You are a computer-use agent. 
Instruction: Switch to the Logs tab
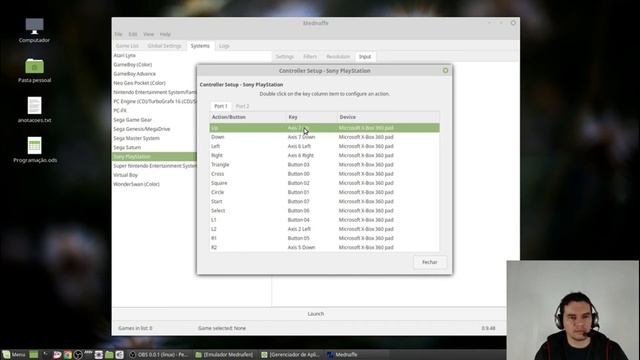click(x=224, y=46)
